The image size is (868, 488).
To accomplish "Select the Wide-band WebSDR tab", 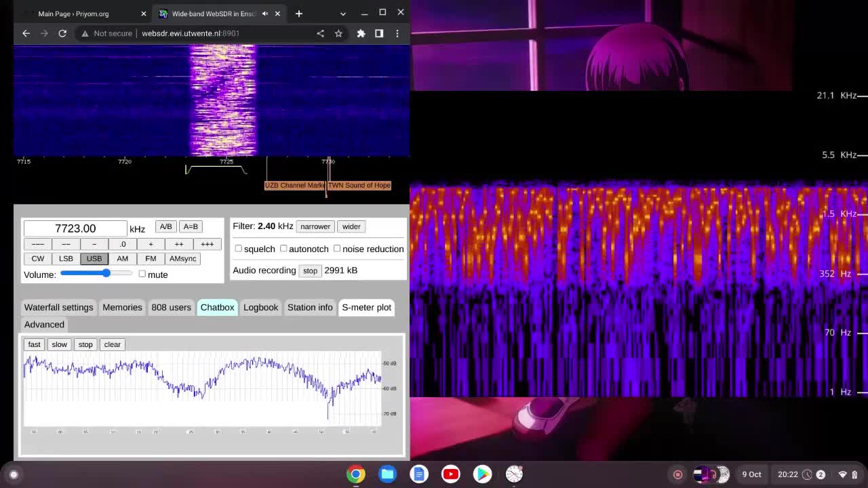I will [x=218, y=14].
